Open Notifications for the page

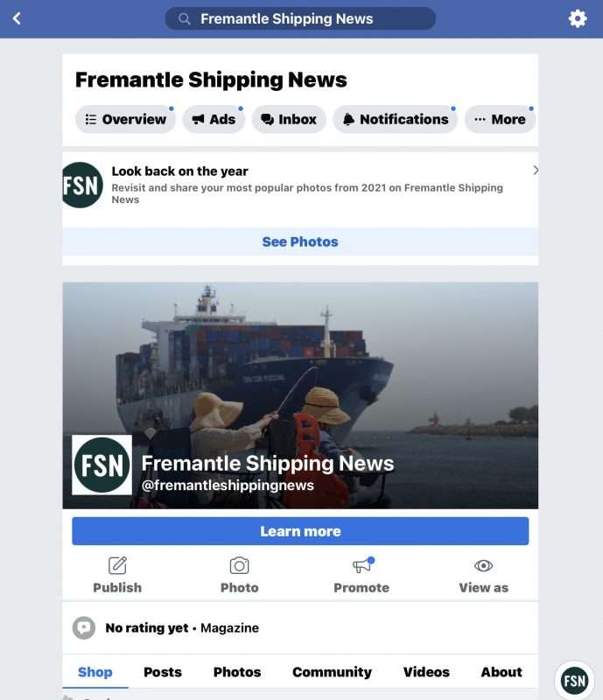tap(396, 119)
